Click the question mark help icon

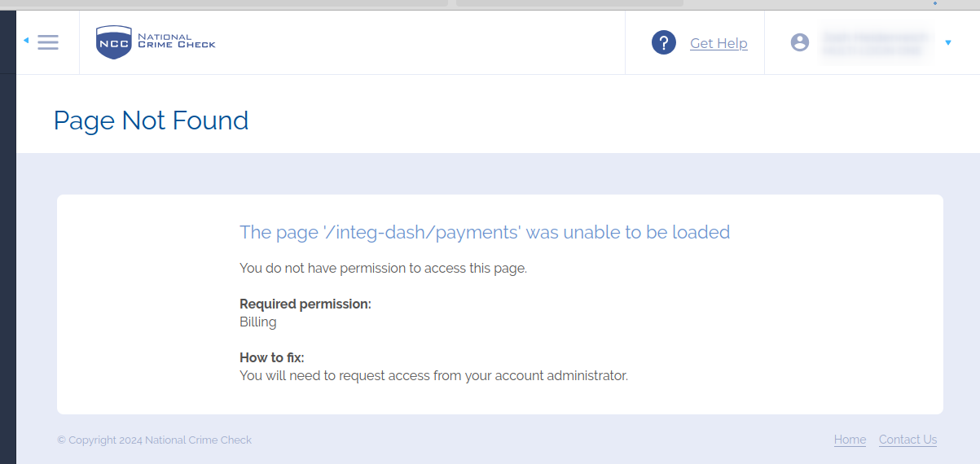(664, 42)
